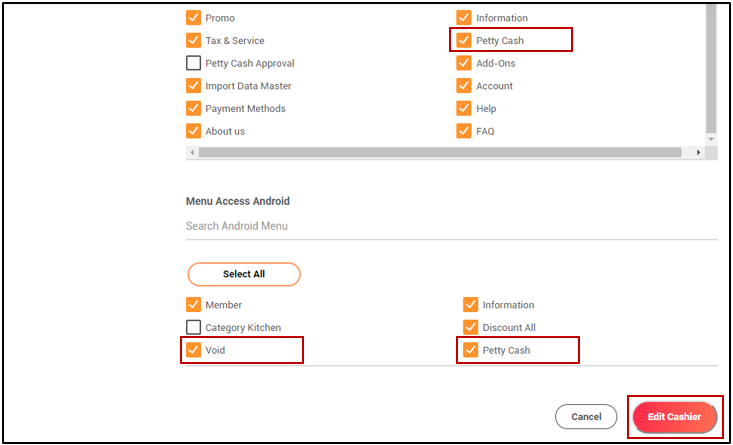This screenshot has height=445, width=733.
Task: Uncheck the Promo checkbox
Action: tap(193, 18)
